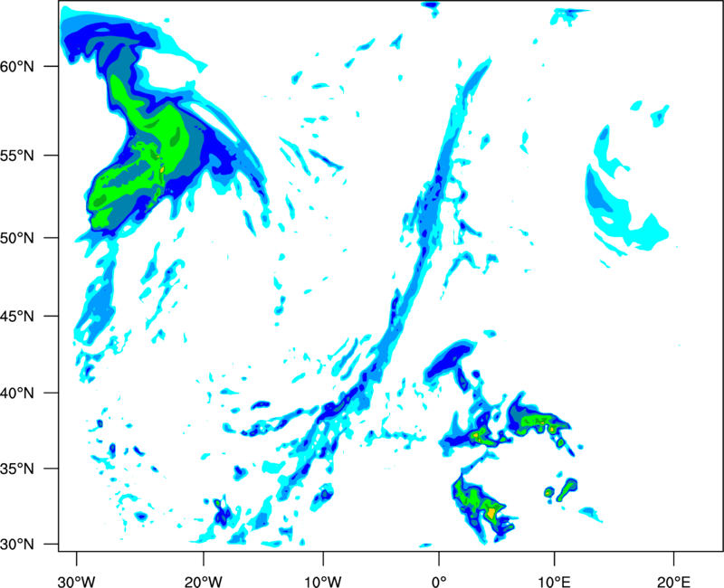Click the 35°N latitude label

tap(17, 469)
